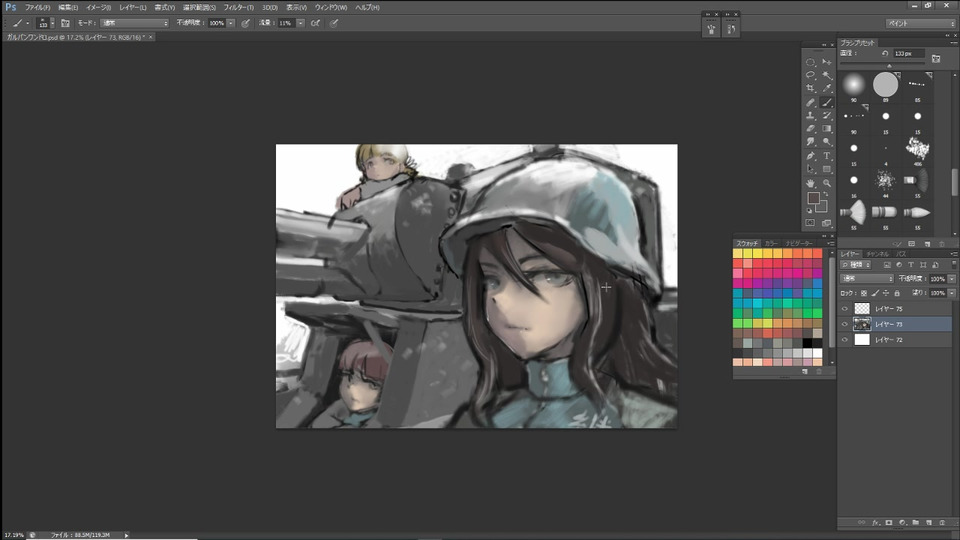Open brush panel toggle in options bar
Screen dimensions: 960x540
tap(65, 23)
